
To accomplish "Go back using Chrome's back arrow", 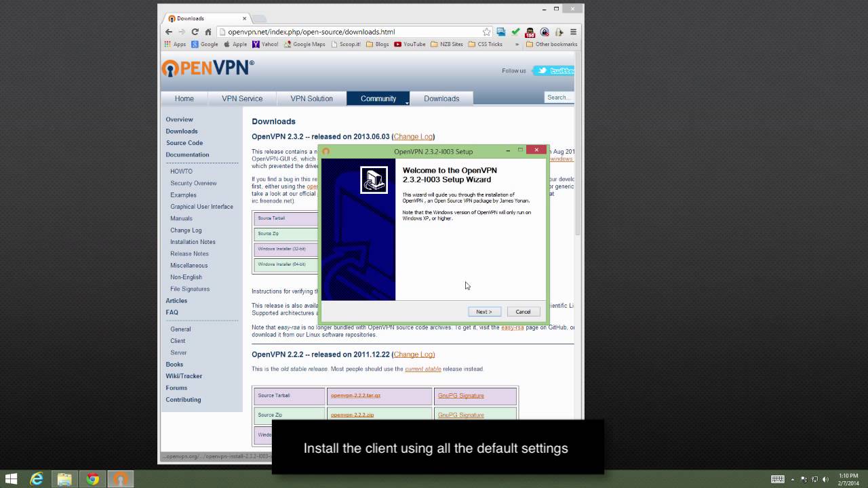I will click(x=169, y=32).
